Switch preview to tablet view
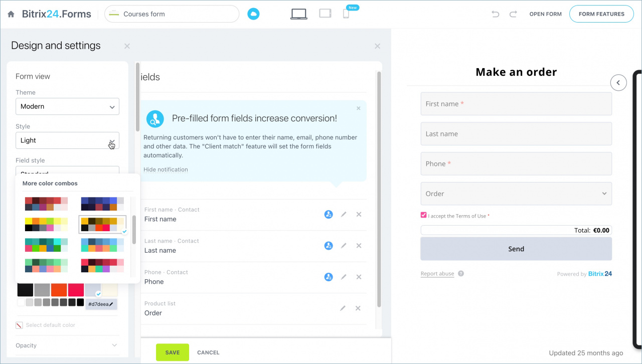The image size is (642, 364). [x=325, y=14]
